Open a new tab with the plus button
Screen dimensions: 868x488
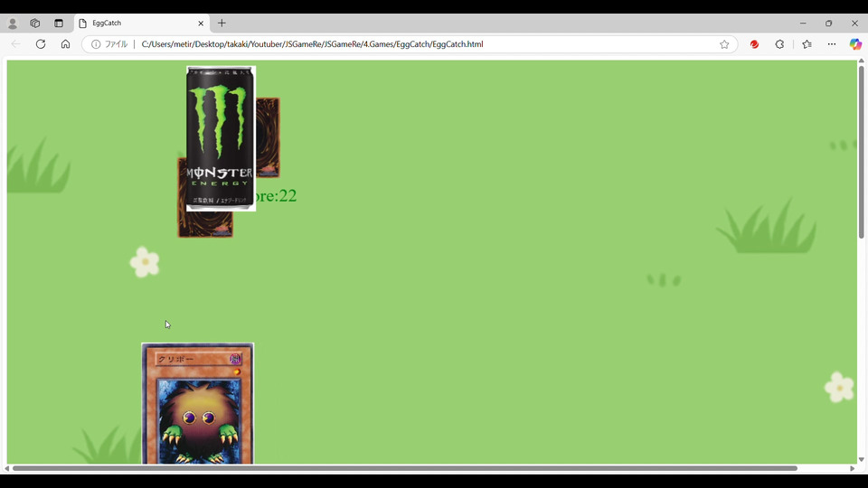222,23
